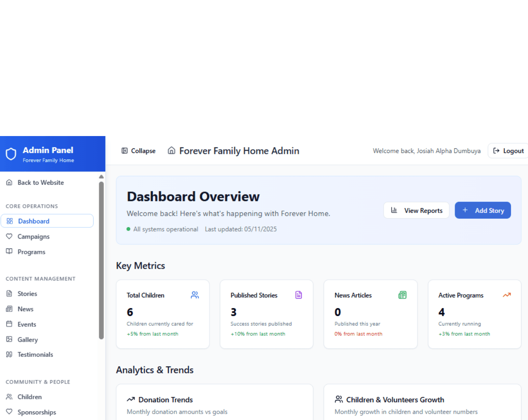Image resolution: width=528 pixels, height=420 pixels.
Task: Click the calendar icon next to Events
Action: [x=9, y=324]
